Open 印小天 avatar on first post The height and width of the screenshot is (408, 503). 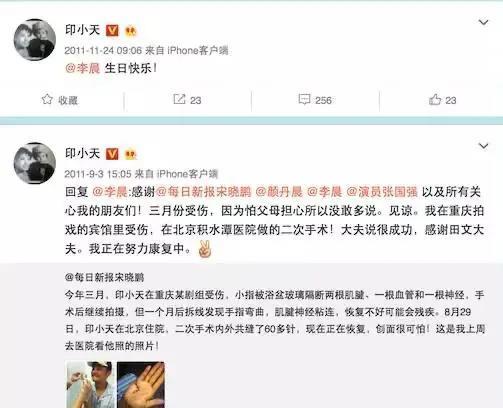point(35,40)
